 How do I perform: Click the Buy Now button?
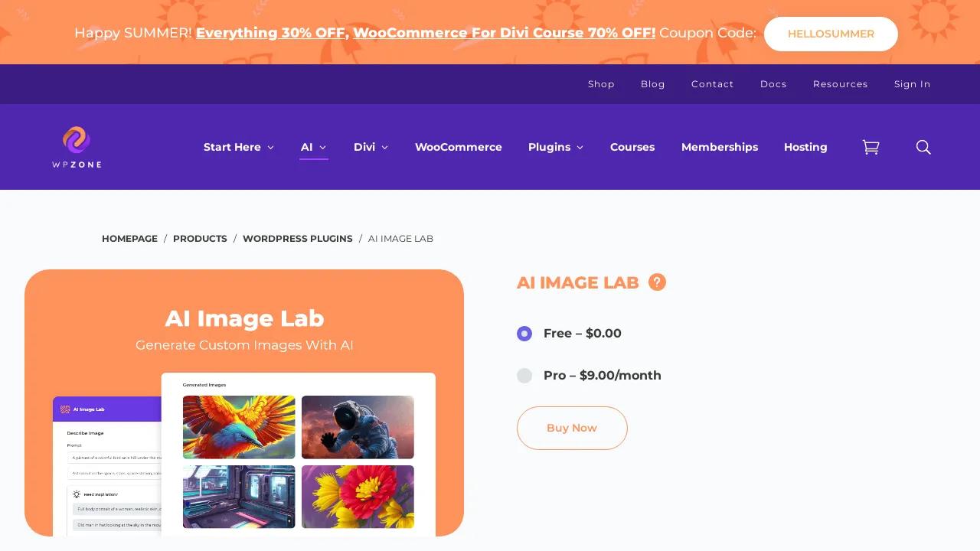(572, 428)
